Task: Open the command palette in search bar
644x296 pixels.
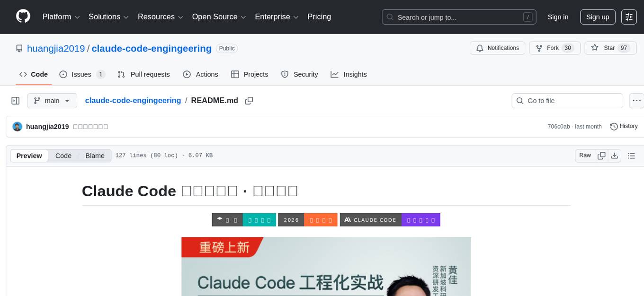Action: (528, 17)
